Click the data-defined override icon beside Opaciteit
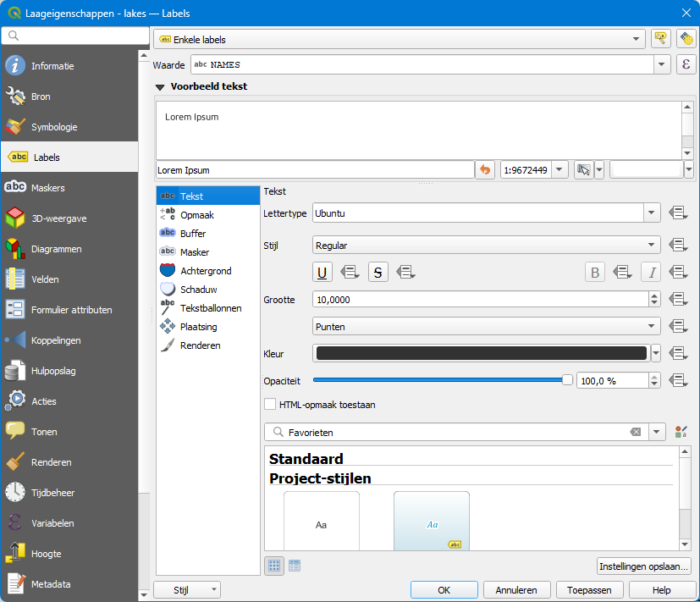 pyautogui.click(x=676, y=381)
